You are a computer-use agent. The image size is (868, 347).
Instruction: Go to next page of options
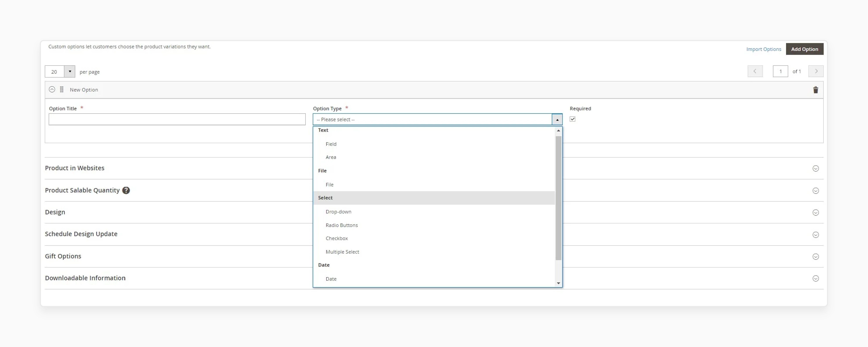tap(816, 71)
